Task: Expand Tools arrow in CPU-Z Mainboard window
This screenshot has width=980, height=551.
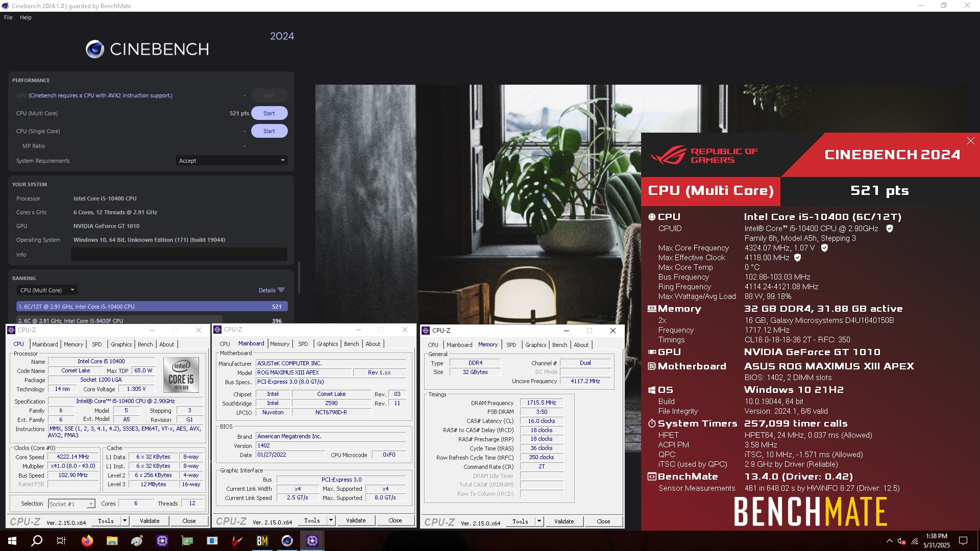Action: tap(331, 520)
